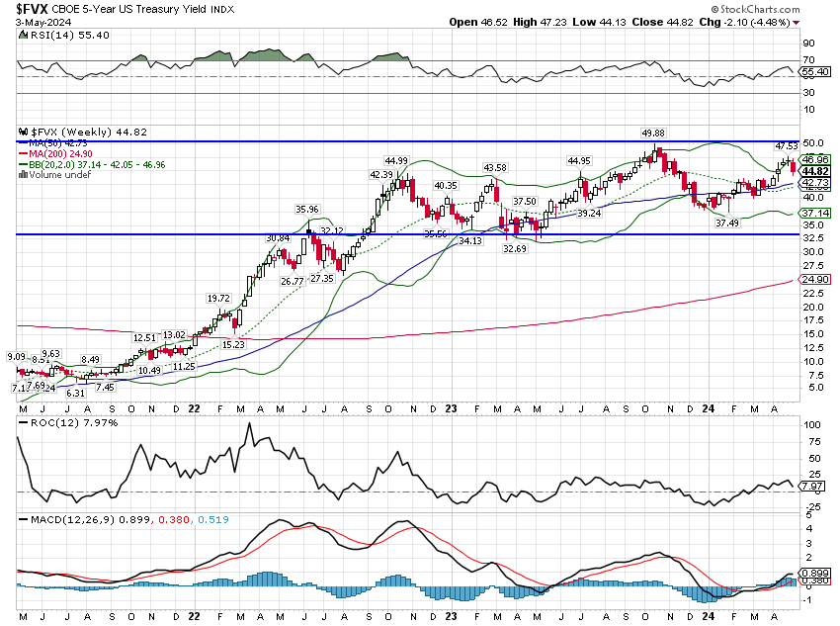The width and height of the screenshot is (840, 626).
Task: Click the candlestick icon beside $FVX (Weekly)
Action: 23,133
